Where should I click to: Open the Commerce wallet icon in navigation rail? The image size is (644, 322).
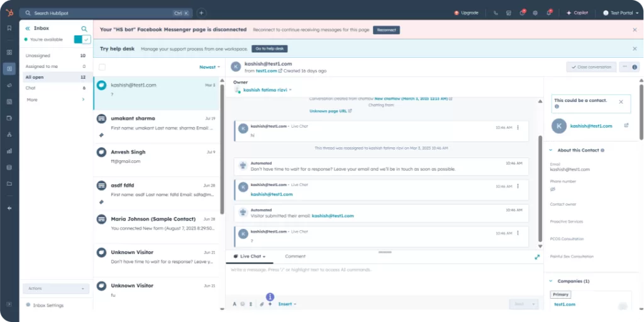(9, 118)
